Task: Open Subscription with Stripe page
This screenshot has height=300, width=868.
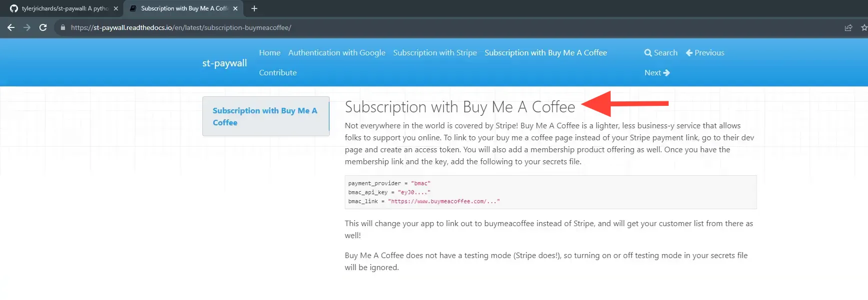Action: pyautogui.click(x=435, y=53)
